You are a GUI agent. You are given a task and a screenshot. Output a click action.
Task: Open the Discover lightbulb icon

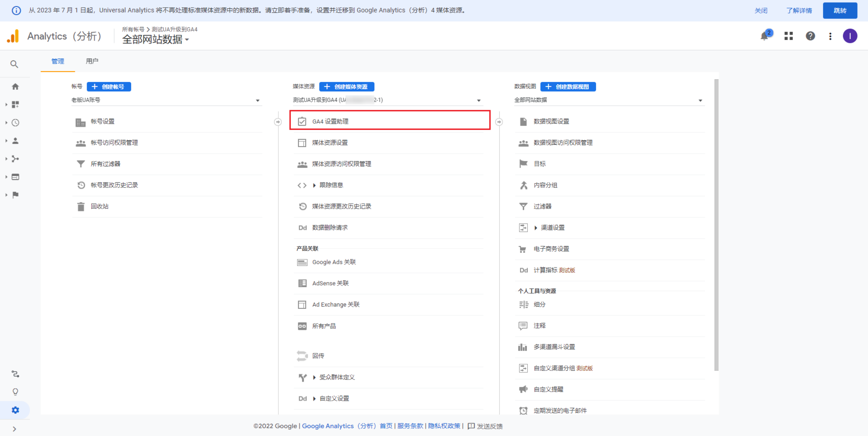(15, 392)
